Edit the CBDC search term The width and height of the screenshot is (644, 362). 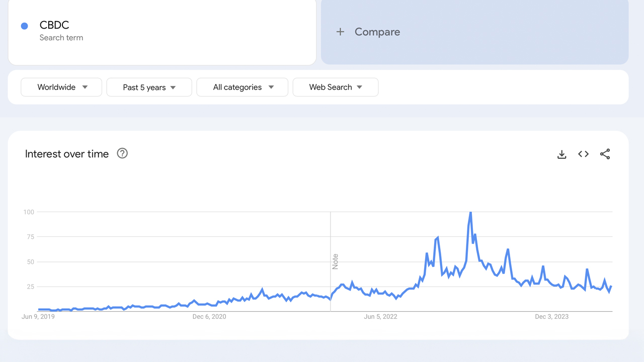pos(54,25)
